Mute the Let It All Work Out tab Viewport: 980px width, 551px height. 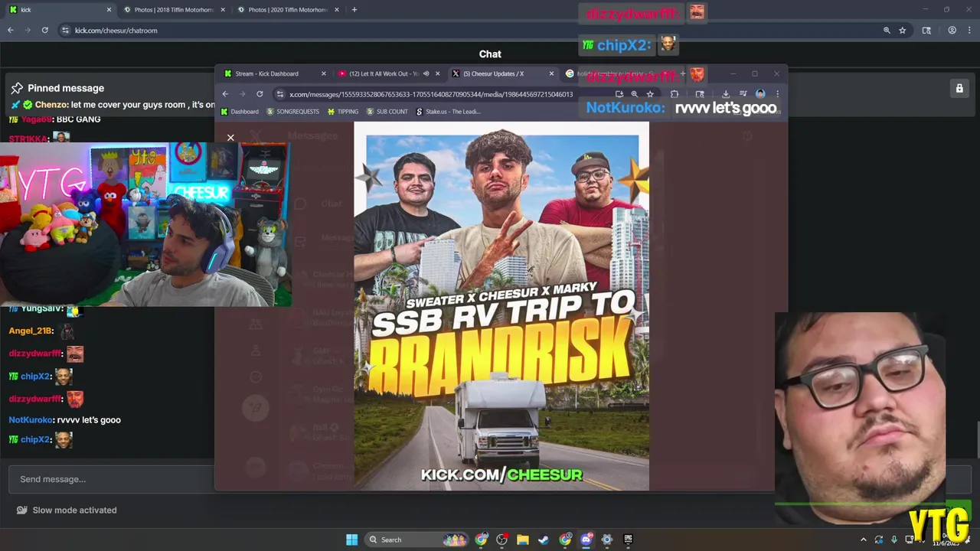(x=426, y=73)
